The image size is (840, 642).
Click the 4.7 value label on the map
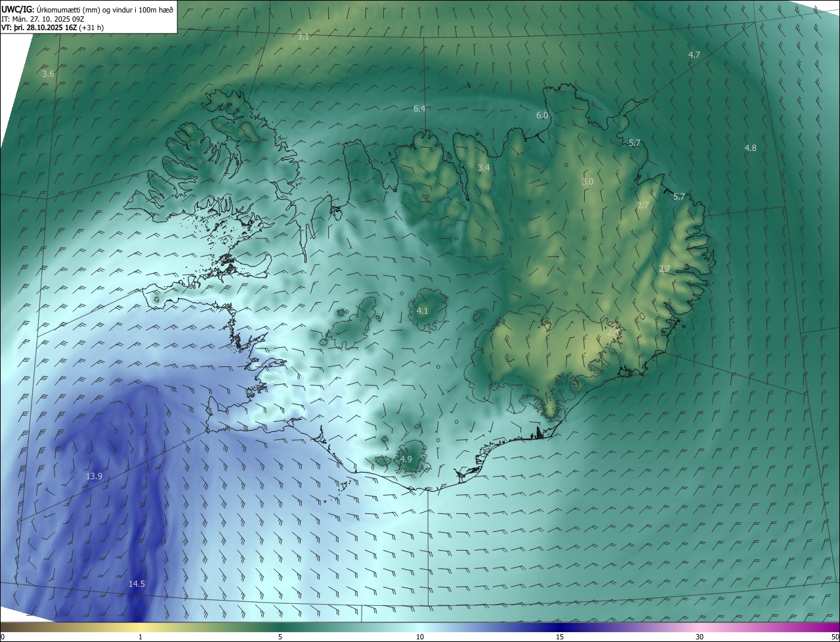(x=694, y=54)
